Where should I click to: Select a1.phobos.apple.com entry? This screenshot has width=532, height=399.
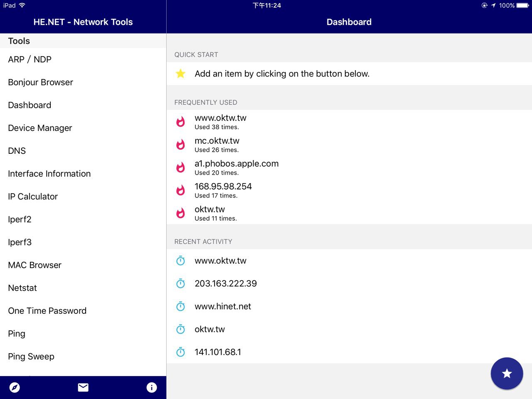pos(349,167)
